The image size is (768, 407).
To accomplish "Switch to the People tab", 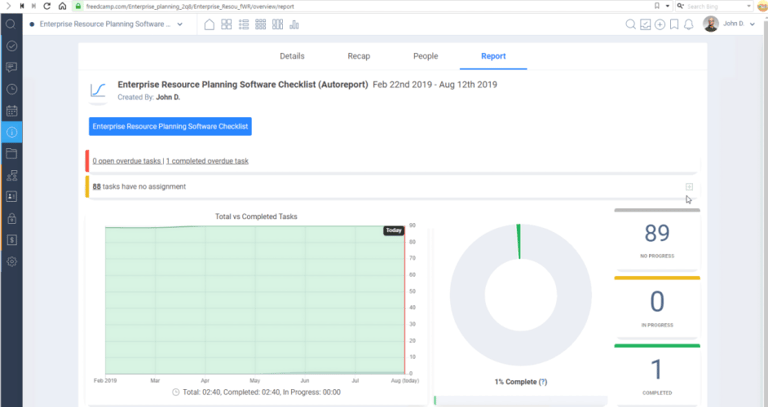I will pos(425,56).
